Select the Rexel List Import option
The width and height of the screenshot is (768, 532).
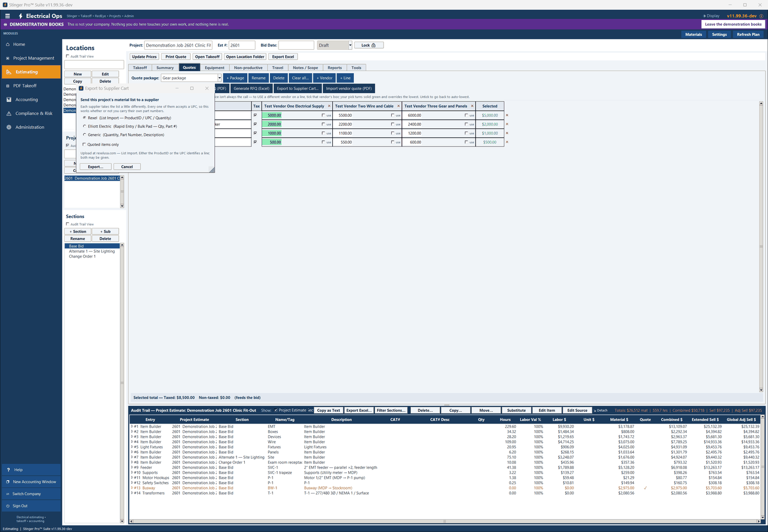(x=84, y=118)
